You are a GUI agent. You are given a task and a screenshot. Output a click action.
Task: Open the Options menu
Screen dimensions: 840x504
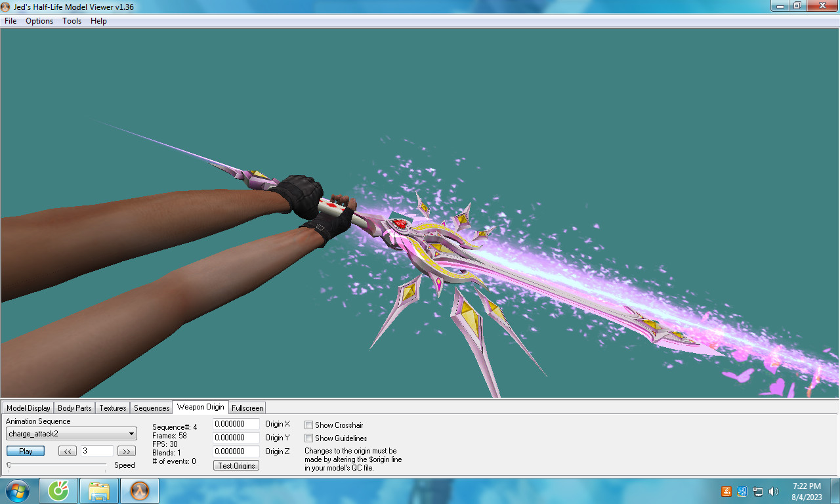(39, 21)
